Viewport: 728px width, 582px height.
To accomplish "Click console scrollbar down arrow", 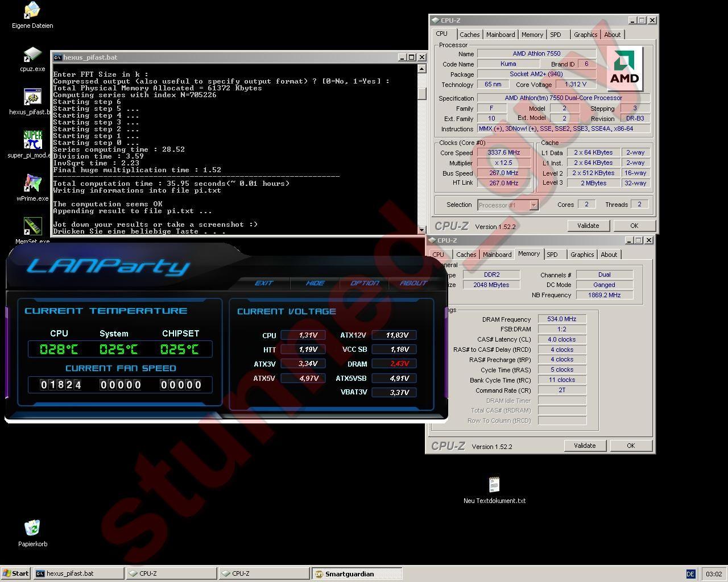I will (x=421, y=230).
